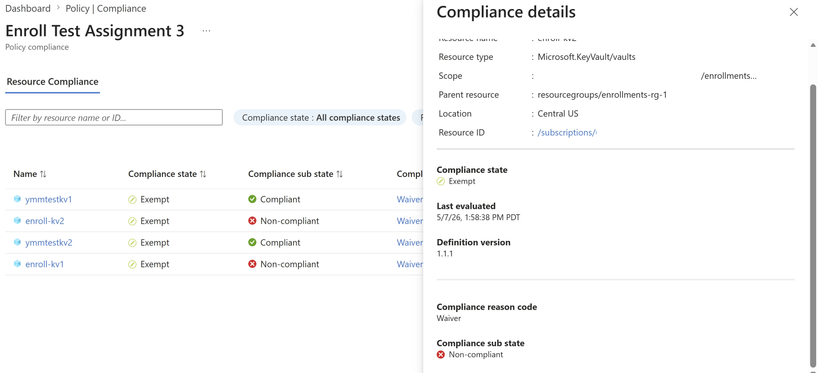This screenshot has width=818, height=373.
Task: Click the /enrollments... scope value
Action: 729,76
